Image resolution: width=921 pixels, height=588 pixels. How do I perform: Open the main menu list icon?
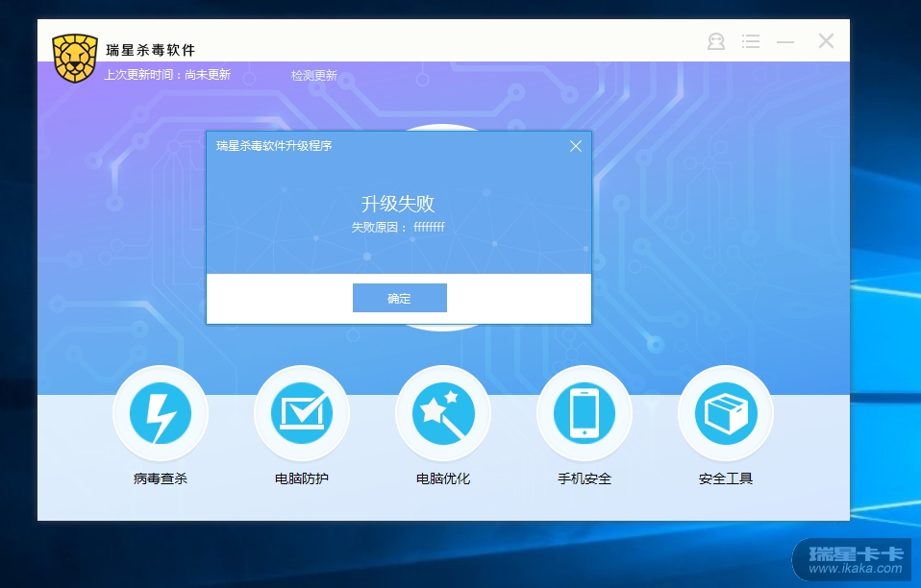(x=751, y=41)
